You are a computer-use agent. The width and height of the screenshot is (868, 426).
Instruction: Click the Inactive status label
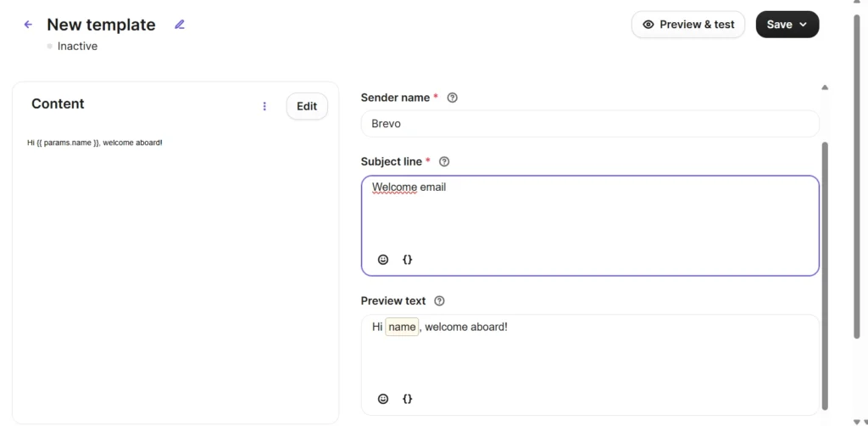coord(77,46)
